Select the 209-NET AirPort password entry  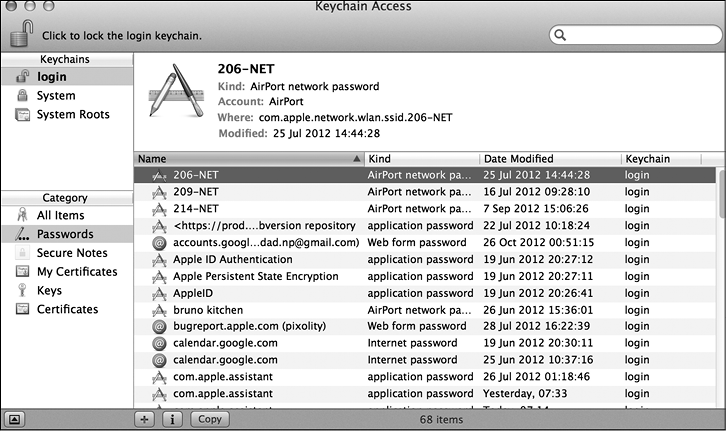tap(196, 192)
